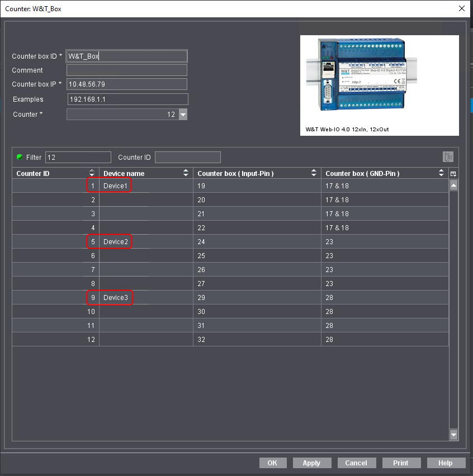
Task: Sort by Counter ID column arrows
Action: point(92,173)
